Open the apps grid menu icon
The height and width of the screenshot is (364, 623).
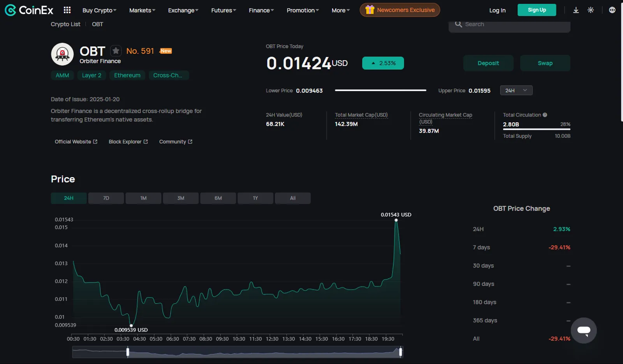[x=67, y=10]
